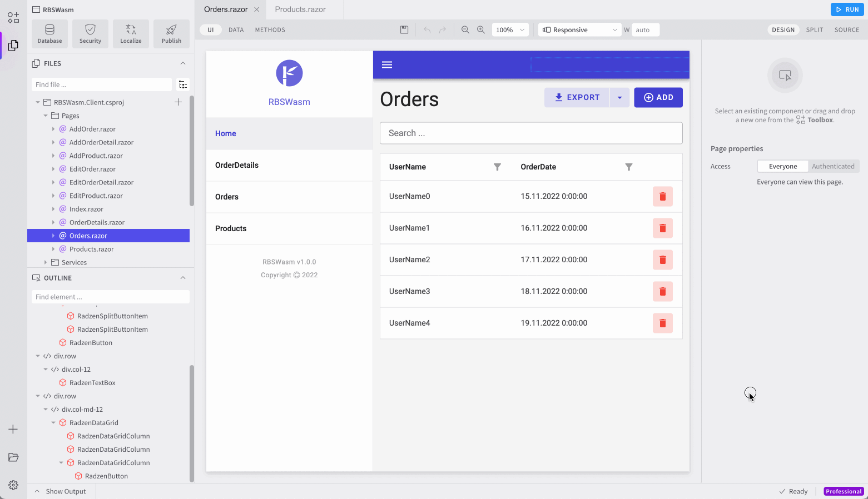Viewport: 868px width, 499px height.
Task: Collapse the OUTLINE panel
Action: click(x=183, y=278)
